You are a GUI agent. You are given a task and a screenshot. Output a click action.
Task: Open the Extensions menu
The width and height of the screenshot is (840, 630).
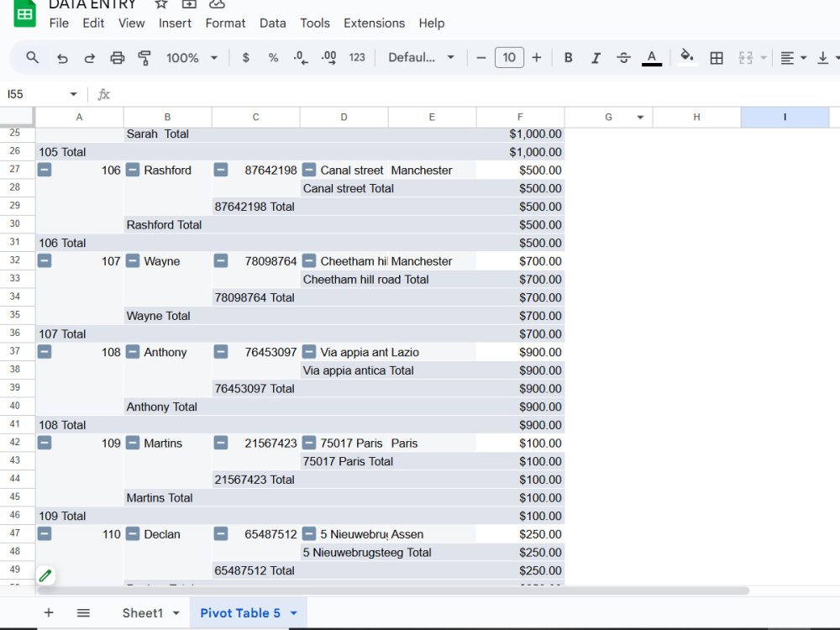coord(374,23)
